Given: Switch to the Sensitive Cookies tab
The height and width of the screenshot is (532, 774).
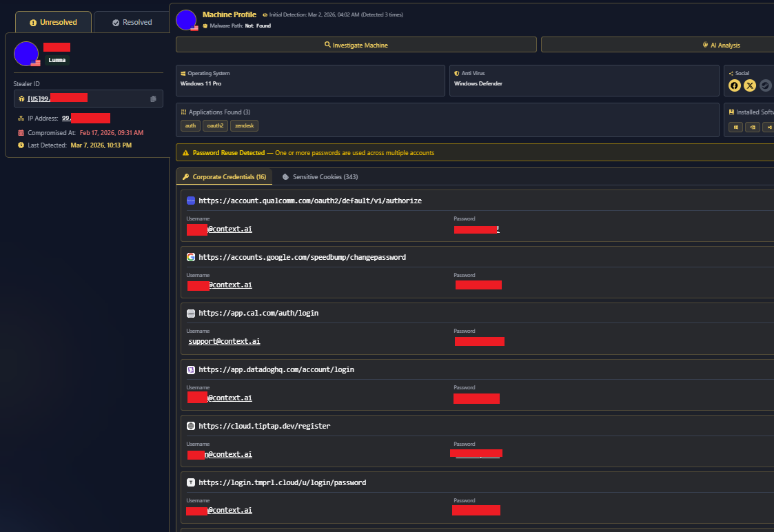Looking at the screenshot, I should pyautogui.click(x=320, y=176).
